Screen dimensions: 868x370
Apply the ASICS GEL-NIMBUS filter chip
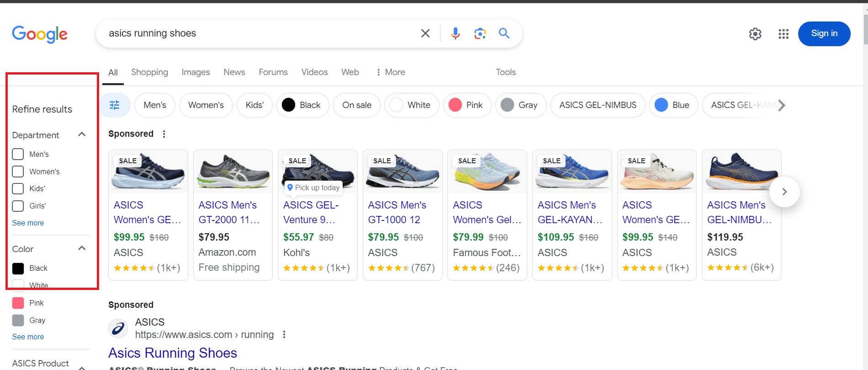(x=598, y=105)
